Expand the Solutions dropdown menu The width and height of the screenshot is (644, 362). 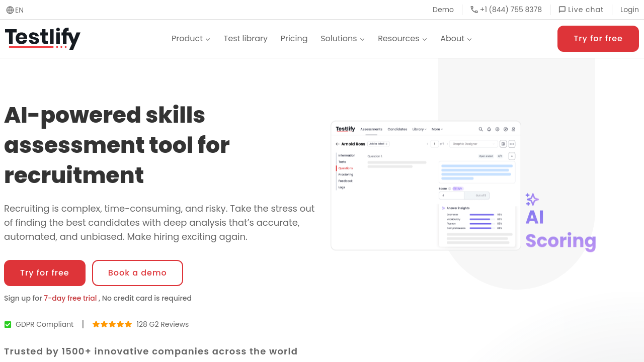[342, 39]
